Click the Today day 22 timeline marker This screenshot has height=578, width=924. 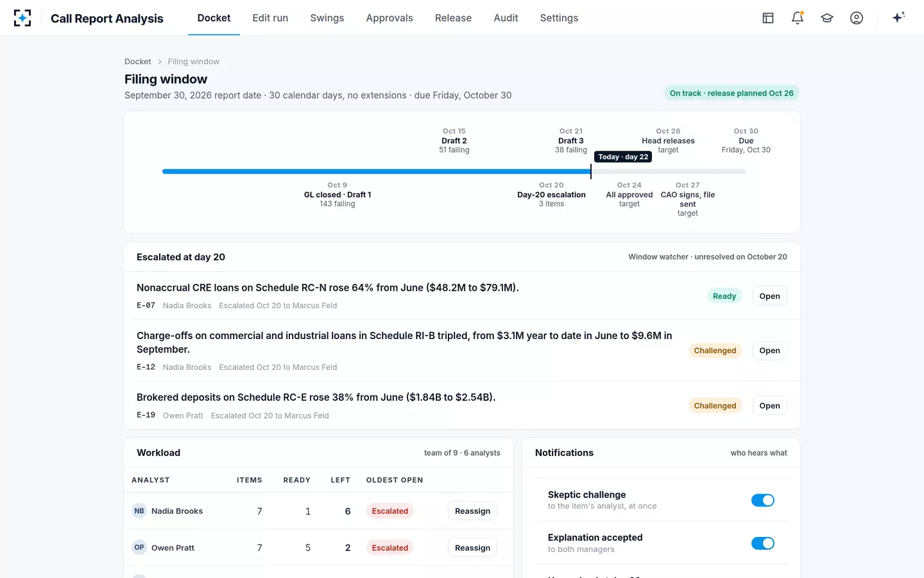pyautogui.click(x=623, y=157)
